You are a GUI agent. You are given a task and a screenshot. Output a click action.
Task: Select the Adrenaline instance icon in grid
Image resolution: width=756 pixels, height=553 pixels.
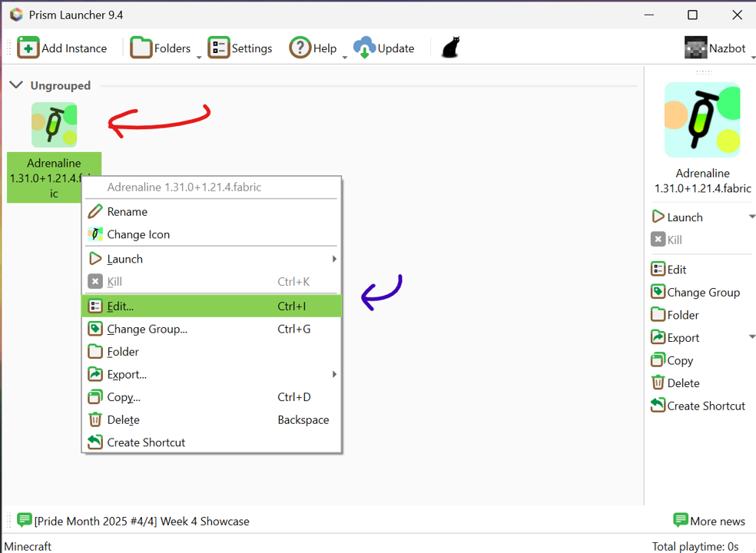pos(54,124)
